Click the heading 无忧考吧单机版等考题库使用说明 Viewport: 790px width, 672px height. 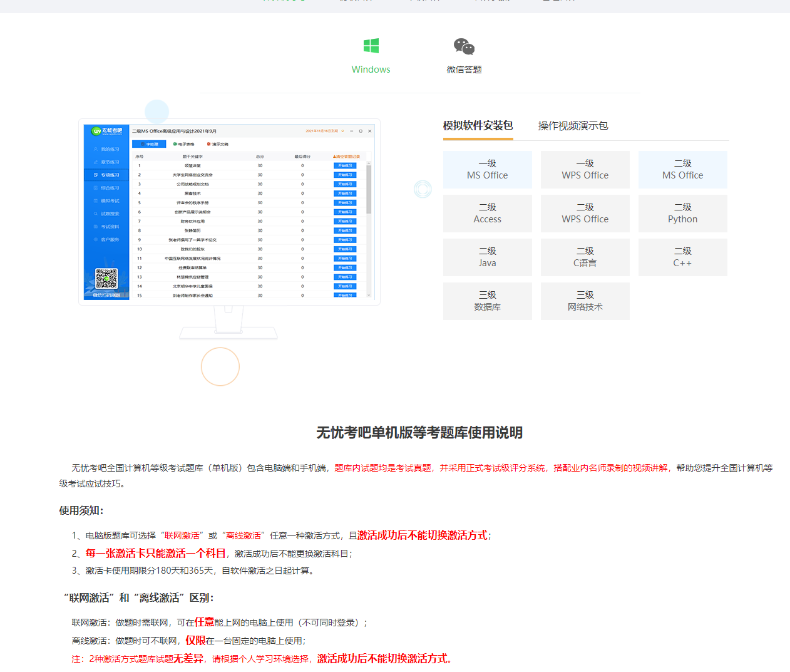pos(419,433)
